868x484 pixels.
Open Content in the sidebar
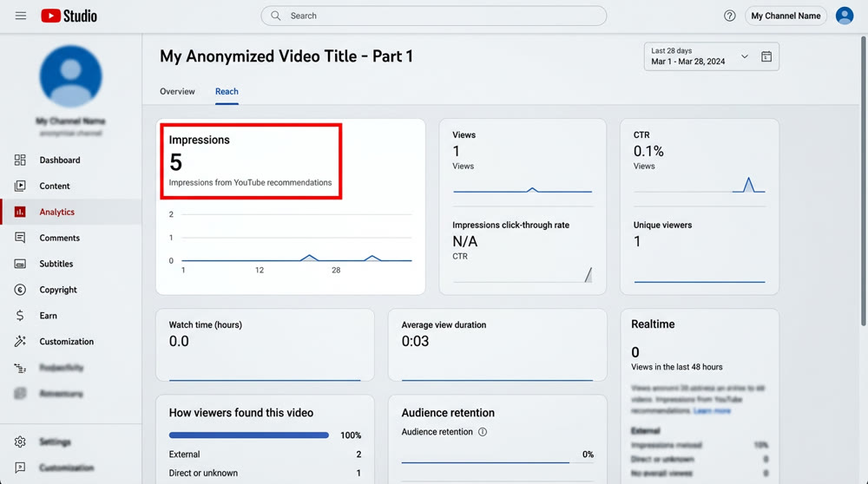click(54, 186)
